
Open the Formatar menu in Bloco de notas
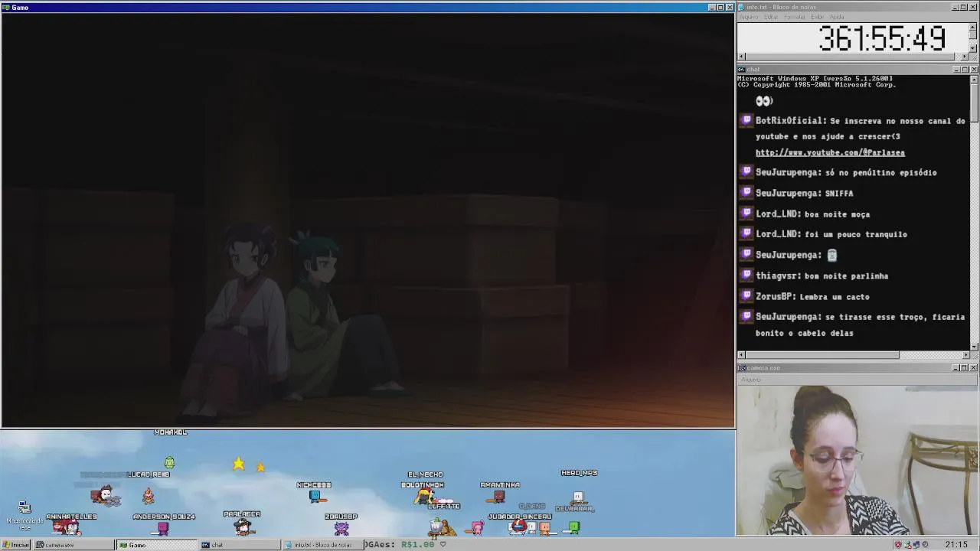pyautogui.click(x=794, y=17)
